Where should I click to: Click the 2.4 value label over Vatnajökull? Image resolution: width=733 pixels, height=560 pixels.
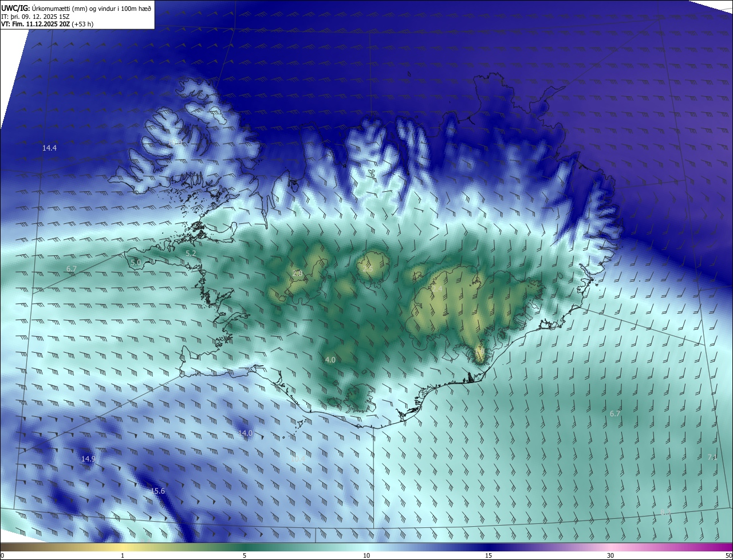(437, 290)
